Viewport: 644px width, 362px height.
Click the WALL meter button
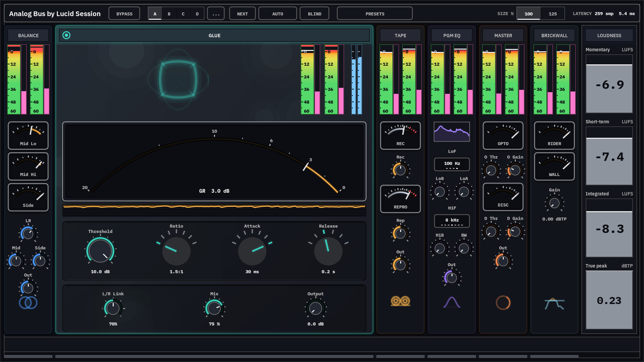click(x=554, y=166)
